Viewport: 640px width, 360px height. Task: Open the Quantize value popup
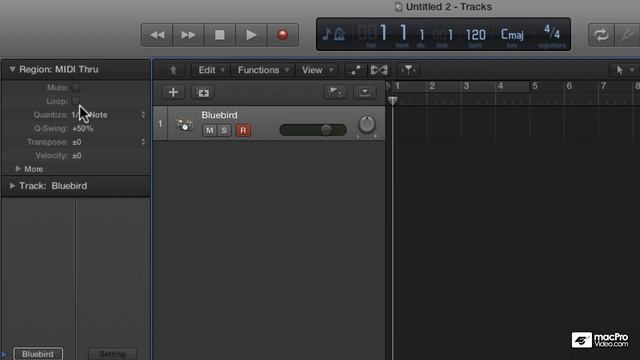pos(108,115)
